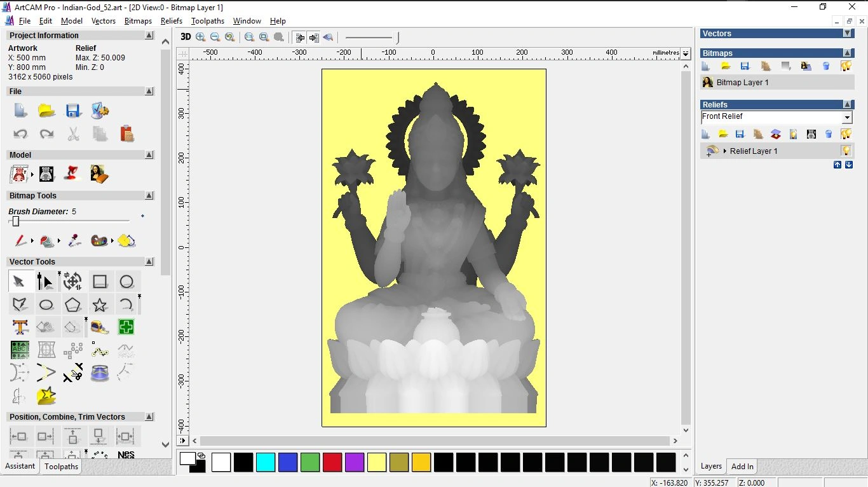Select the yellow colour swatch
868x487 pixels.
point(377,463)
